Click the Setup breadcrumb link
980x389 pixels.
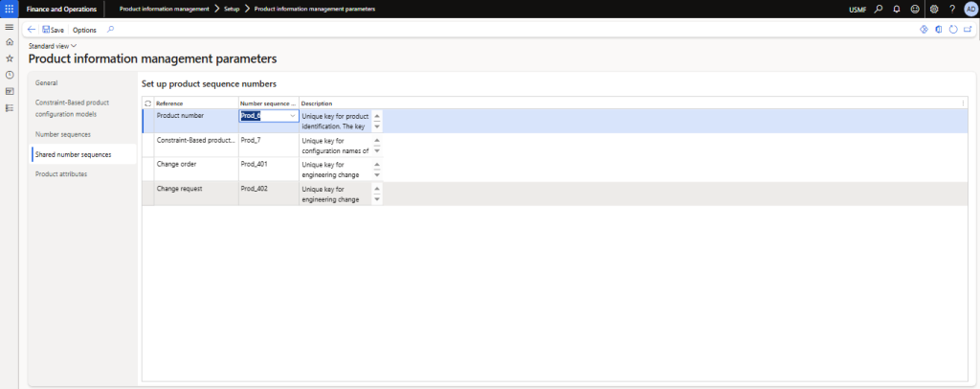(232, 9)
